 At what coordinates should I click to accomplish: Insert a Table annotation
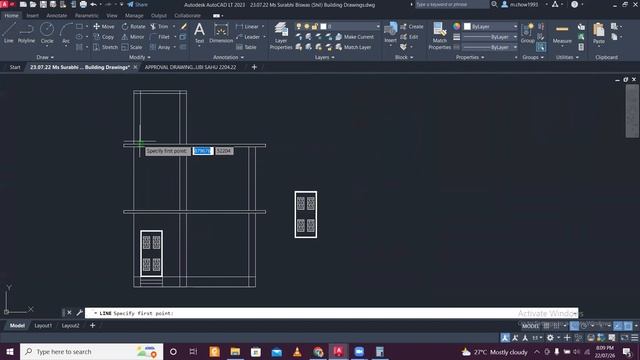point(246,47)
